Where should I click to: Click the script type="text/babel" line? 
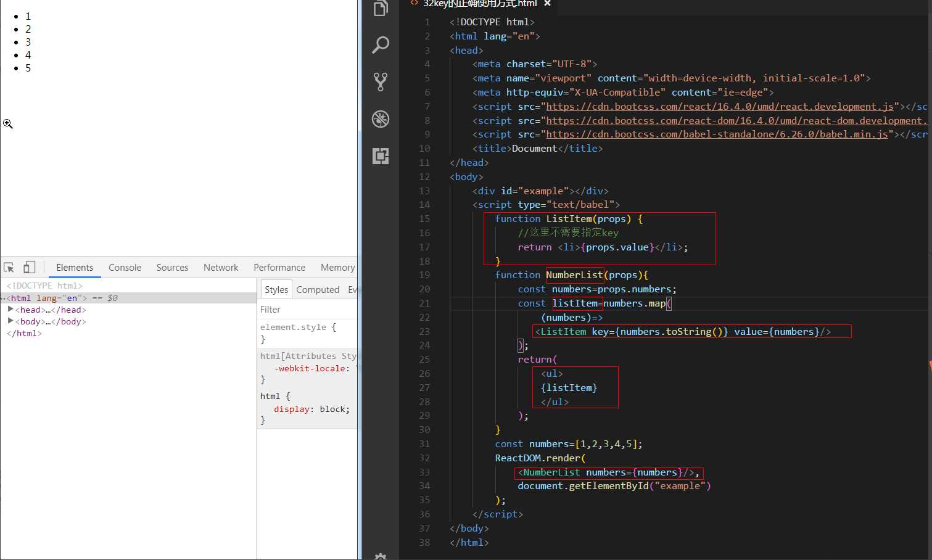pyautogui.click(x=546, y=204)
